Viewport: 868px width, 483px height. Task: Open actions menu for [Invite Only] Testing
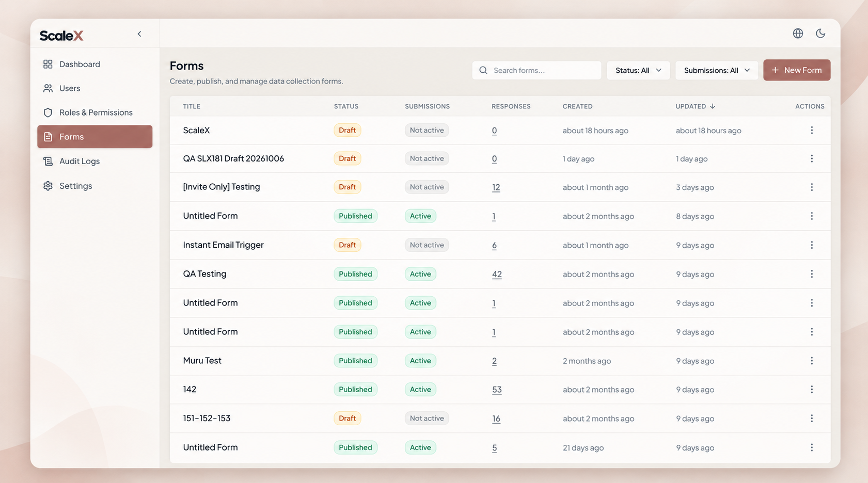pyautogui.click(x=812, y=187)
